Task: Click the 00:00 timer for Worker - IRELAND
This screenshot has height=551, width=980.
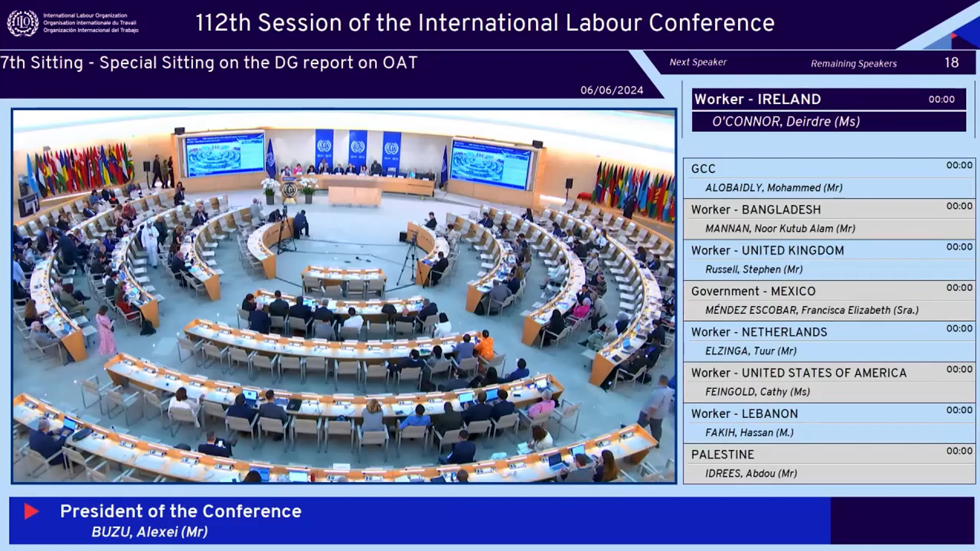Action: click(x=942, y=99)
